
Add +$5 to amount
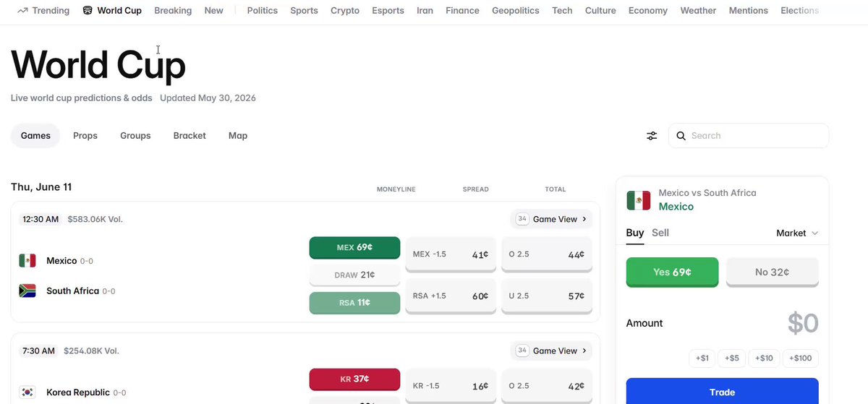pos(732,358)
